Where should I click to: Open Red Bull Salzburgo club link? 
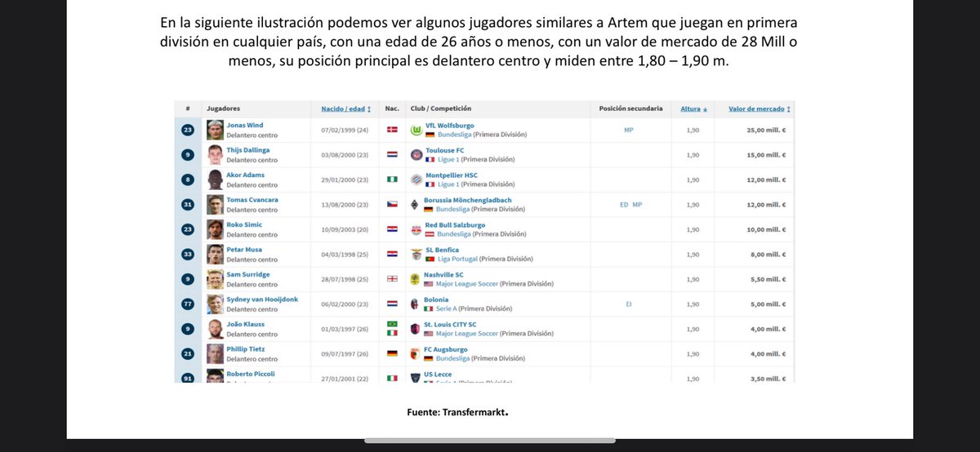pyautogui.click(x=455, y=224)
